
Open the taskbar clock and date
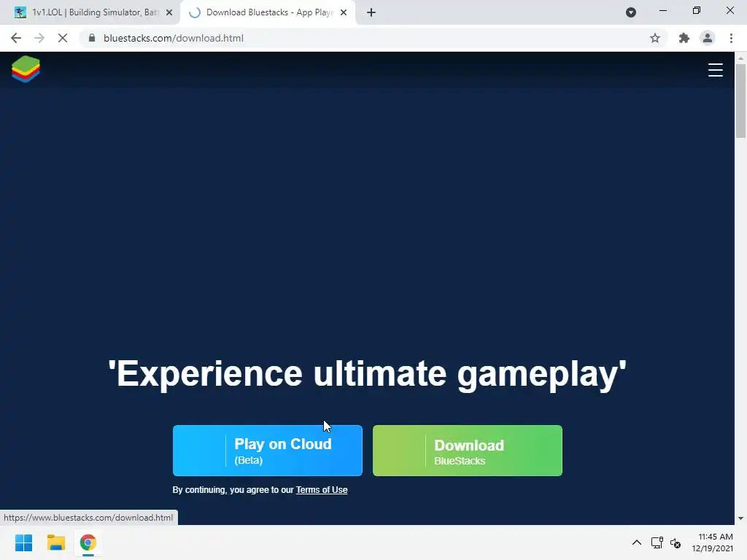coord(712,542)
